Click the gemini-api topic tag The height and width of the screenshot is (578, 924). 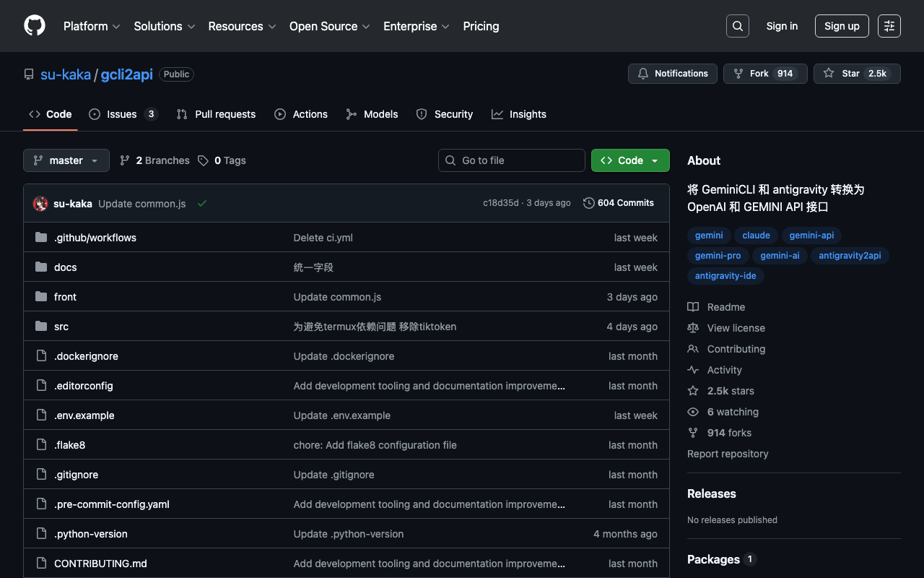(x=811, y=236)
